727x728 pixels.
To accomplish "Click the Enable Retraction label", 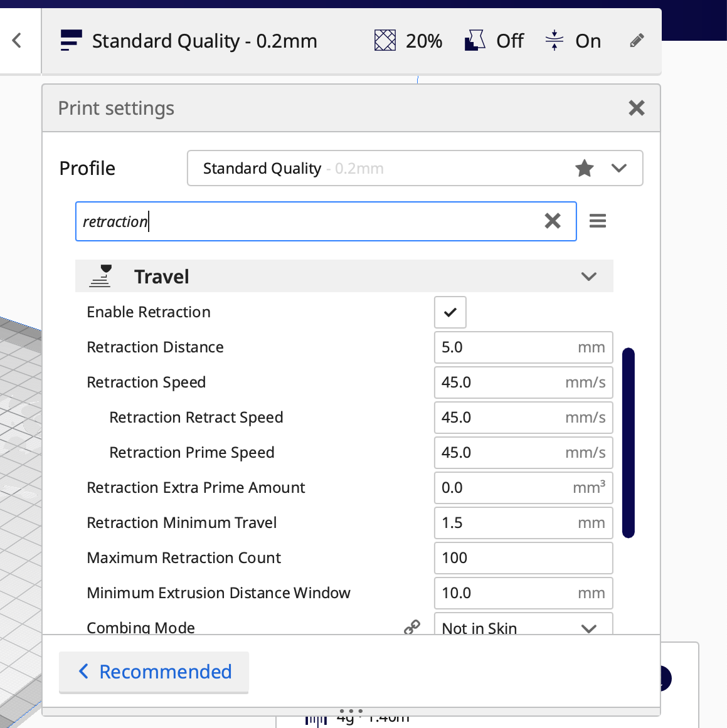I will (x=149, y=312).
